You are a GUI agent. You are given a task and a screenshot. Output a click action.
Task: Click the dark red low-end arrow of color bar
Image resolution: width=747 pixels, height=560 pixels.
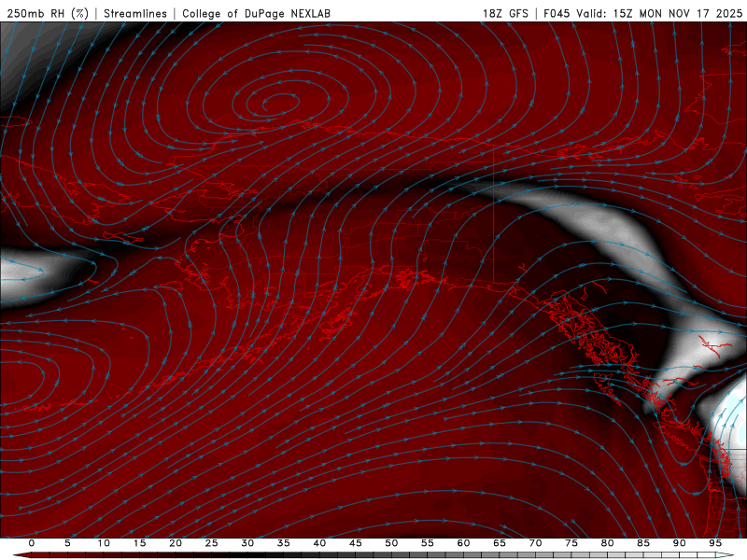[x=21, y=555]
